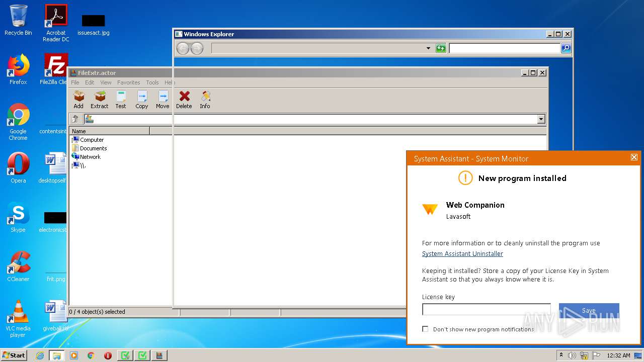Click the red Delete toolbar icon

click(x=184, y=99)
